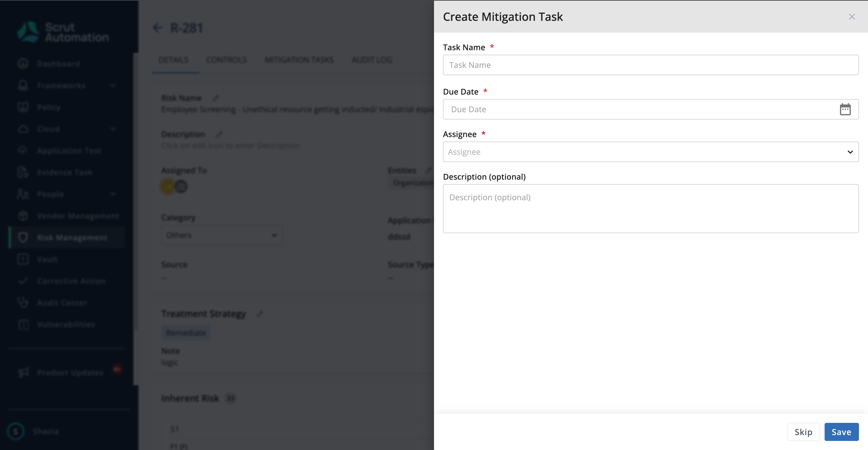
Task: Click the Vulnerabilities sidebar icon
Action: pyautogui.click(x=23, y=324)
